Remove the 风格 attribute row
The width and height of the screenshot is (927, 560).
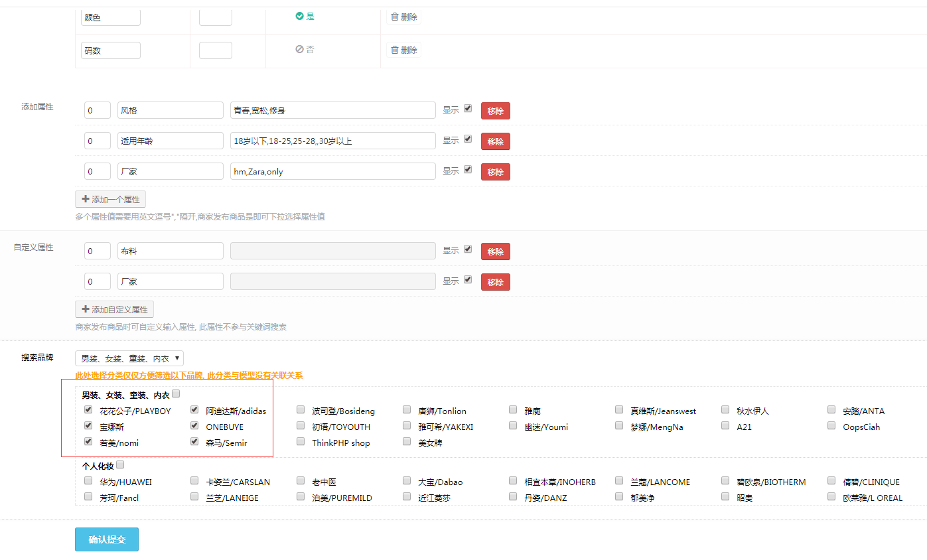495,111
